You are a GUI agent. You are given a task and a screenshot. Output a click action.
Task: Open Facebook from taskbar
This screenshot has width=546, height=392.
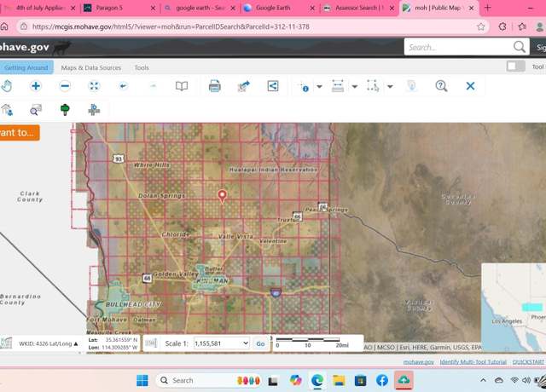point(382,380)
